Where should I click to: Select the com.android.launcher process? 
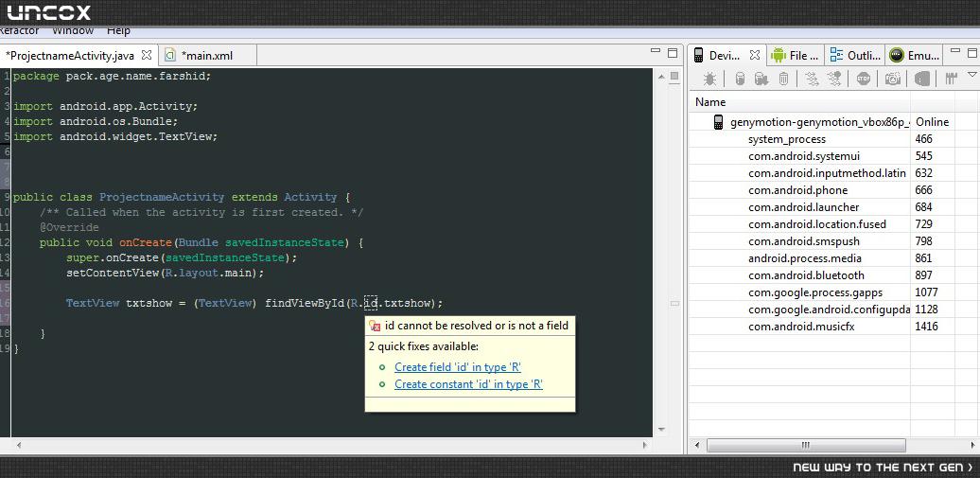804,207
